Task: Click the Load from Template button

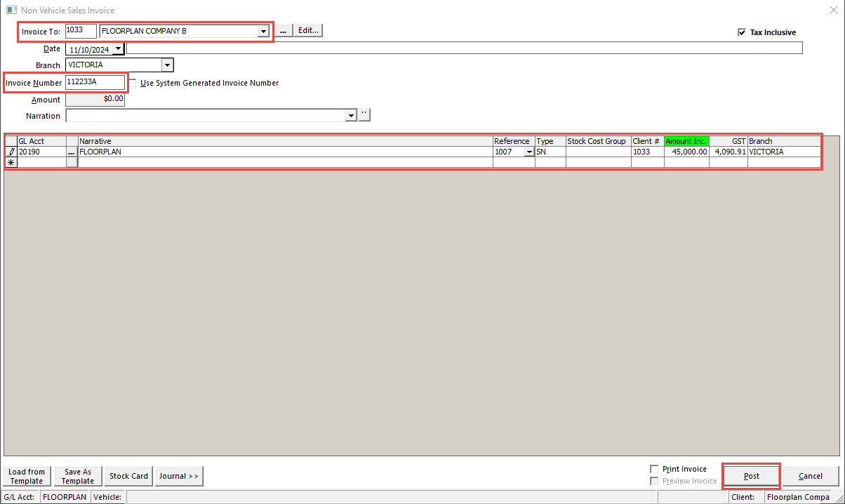Action: pos(27,476)
